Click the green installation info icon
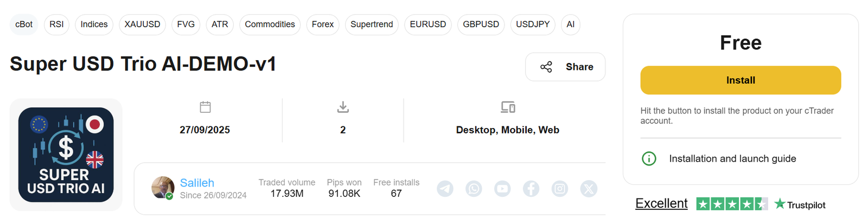This screenshot has width=868, height=224. click(x=649, y=158)
